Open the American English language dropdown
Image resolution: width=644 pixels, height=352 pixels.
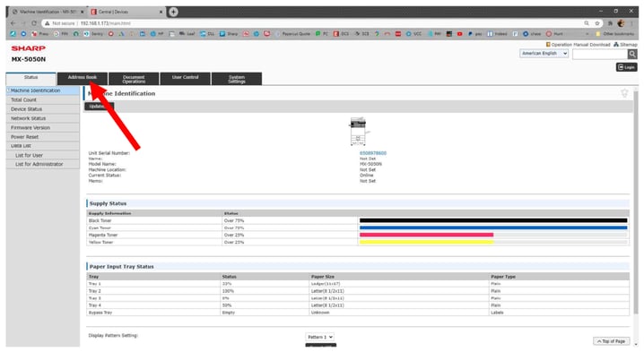pyautogui.click(x=544, y=54)
